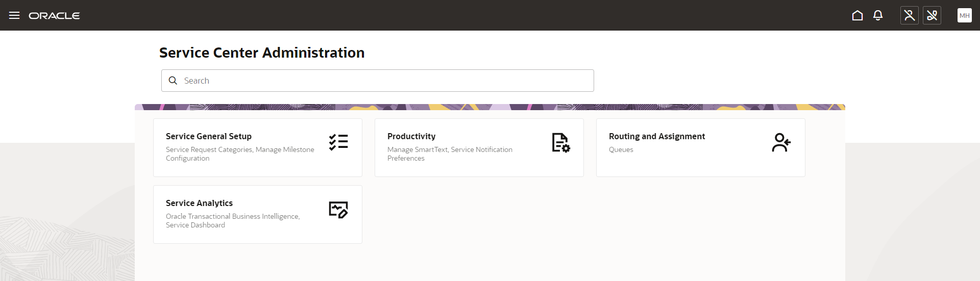Click the document gear icon on Productivity
Viewport: 980px width, 281px height.
click(x=560, y=143)
